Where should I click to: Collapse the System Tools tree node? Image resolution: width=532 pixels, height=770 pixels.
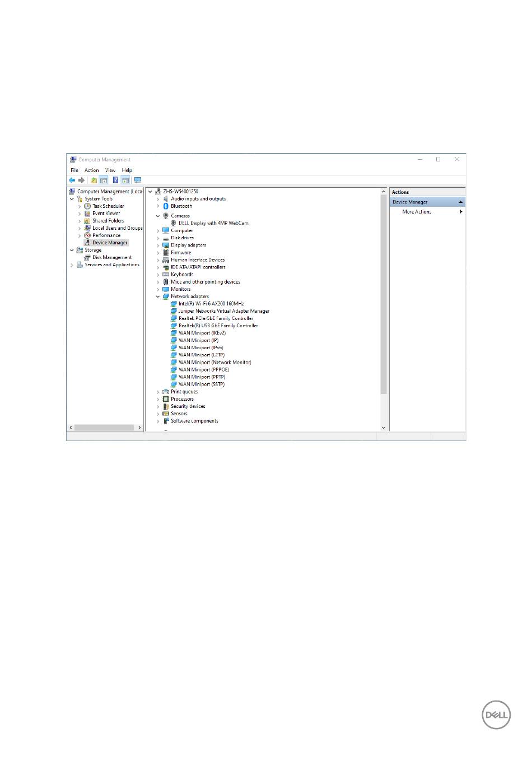click(x=72, y=199)
